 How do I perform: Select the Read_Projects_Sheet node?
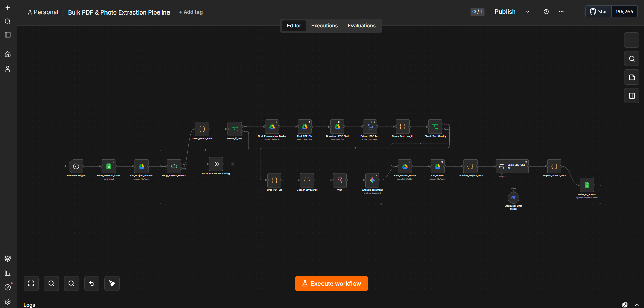pyautogui.click(x=109, y=166)
